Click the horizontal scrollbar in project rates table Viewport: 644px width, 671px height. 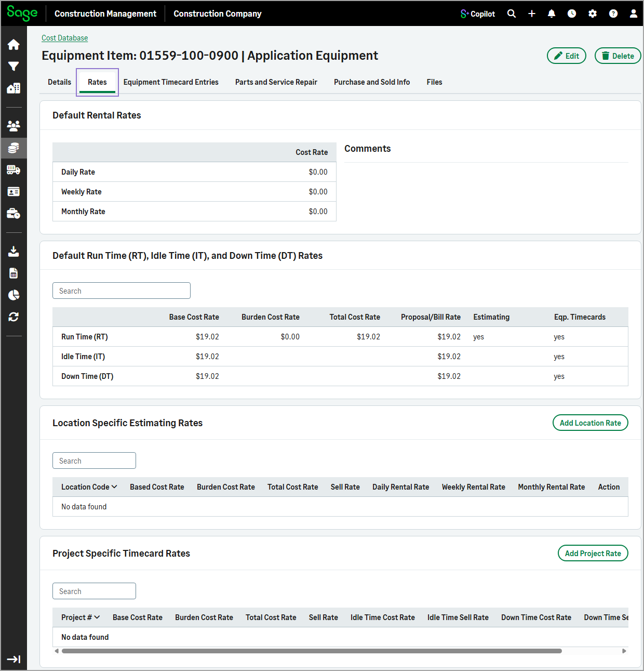(312, 651)
